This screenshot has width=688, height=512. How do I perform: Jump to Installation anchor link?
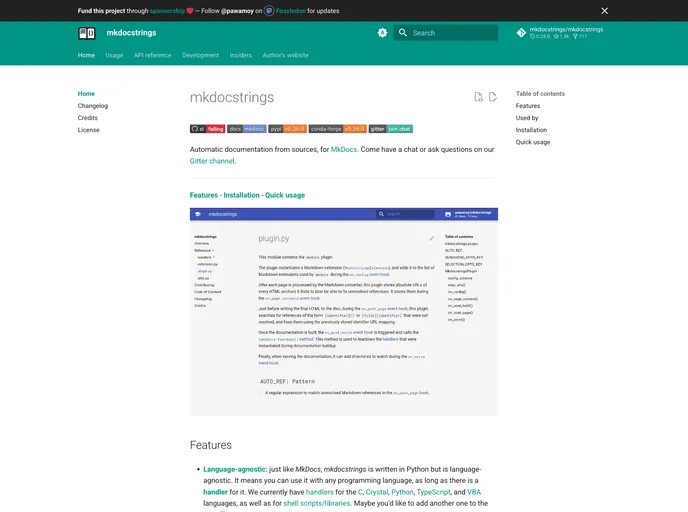point(241,195)
